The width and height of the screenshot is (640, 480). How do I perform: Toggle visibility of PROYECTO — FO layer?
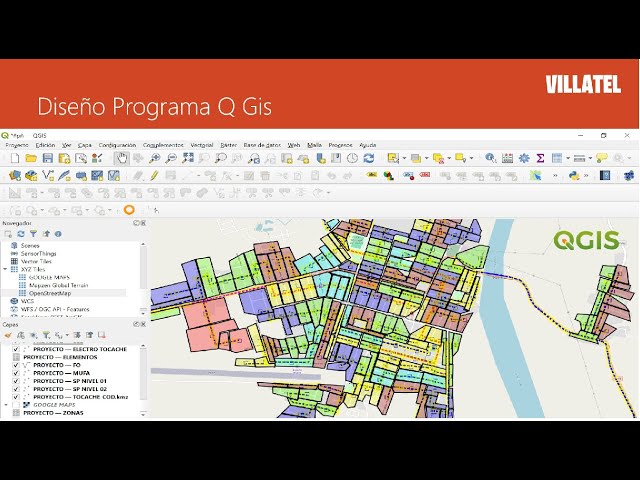tap(16, 365)
